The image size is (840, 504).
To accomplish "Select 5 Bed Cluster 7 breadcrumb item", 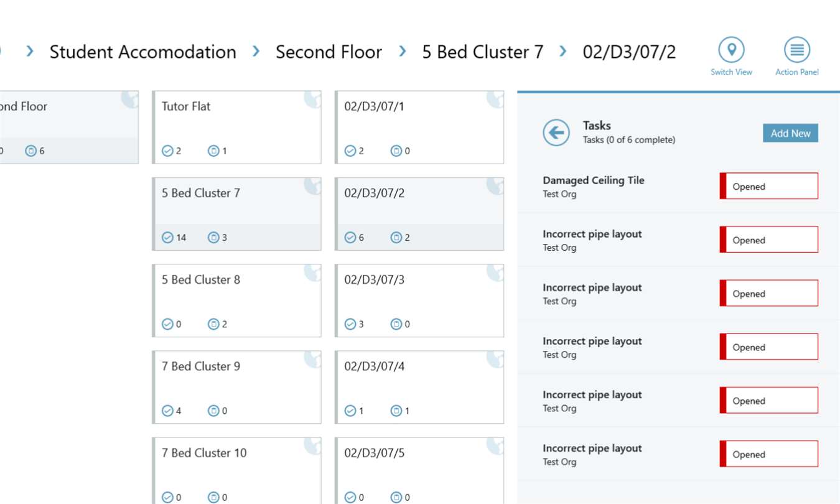I will point(482,52).
